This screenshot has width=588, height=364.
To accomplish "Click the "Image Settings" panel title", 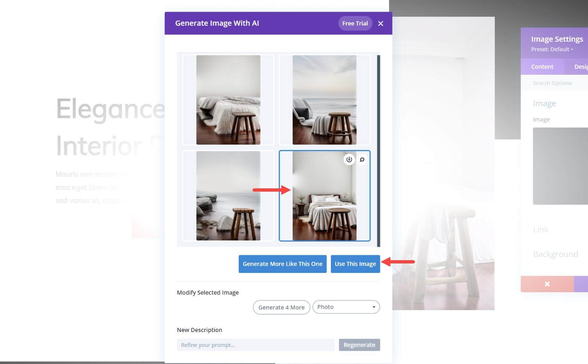I will 557,39.
